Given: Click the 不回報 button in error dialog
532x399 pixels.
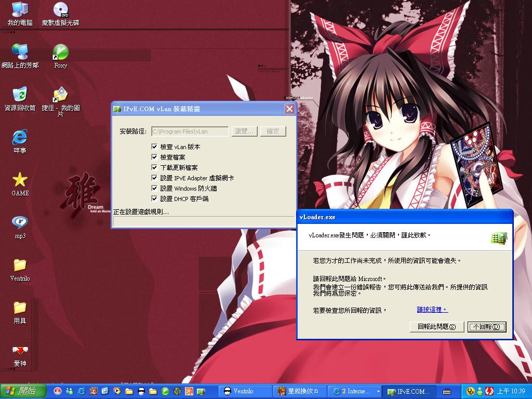Looking at the screenshot, I should point(487,327).
